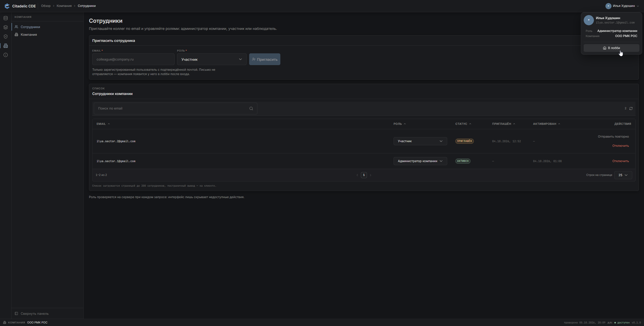Image resolution: width=644 pixels, height=326 pixels.
Task: Click Отключить for ilya.sector.2@gmail.com
Action: 620,146
